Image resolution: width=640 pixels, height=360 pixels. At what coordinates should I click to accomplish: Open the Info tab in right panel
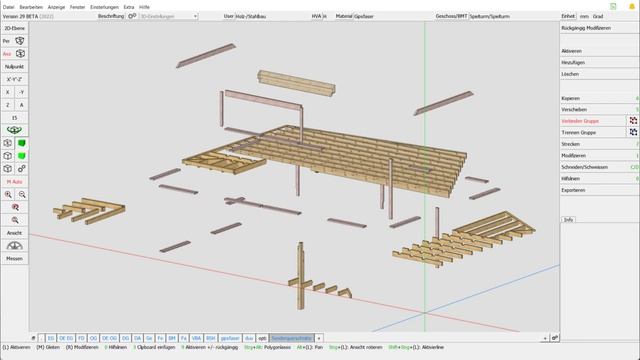coord(568,220)
